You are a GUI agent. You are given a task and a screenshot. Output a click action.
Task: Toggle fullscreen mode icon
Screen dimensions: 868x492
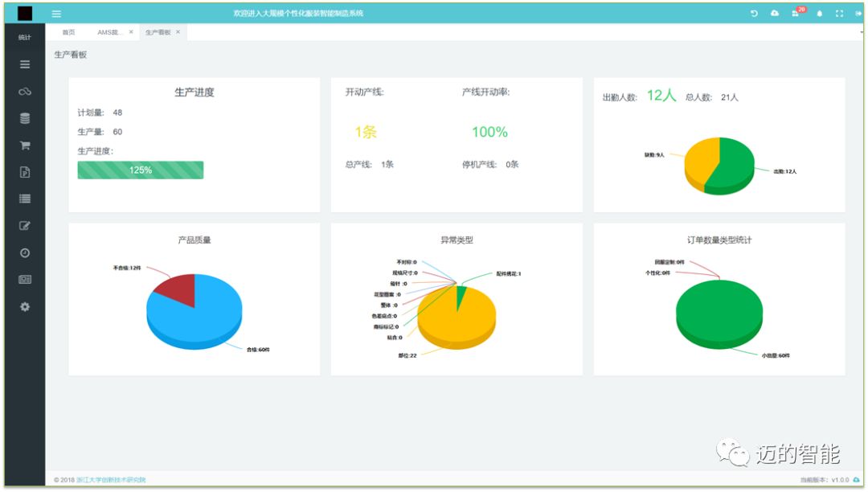[x=840, y=14]
